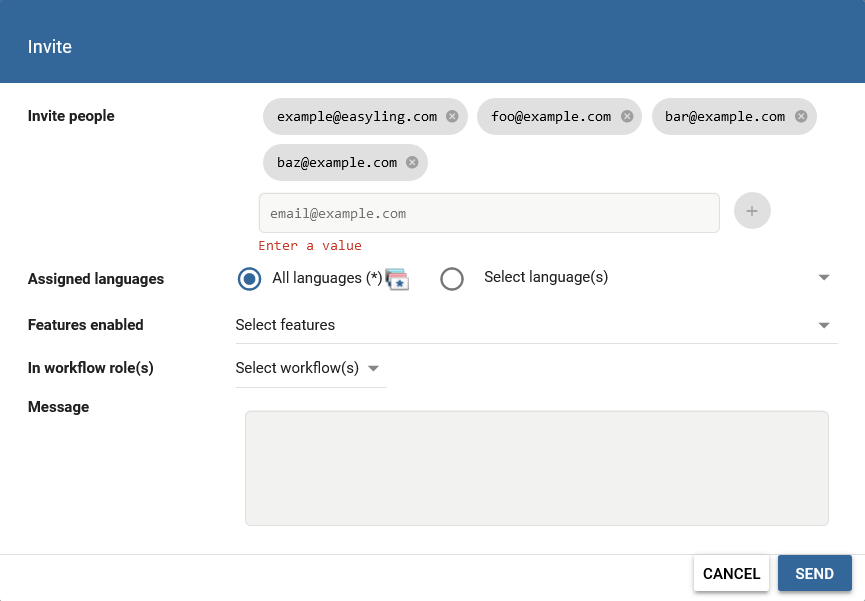Click the bar@example.com chip label
865x601 pixels.
click(725, 116)
